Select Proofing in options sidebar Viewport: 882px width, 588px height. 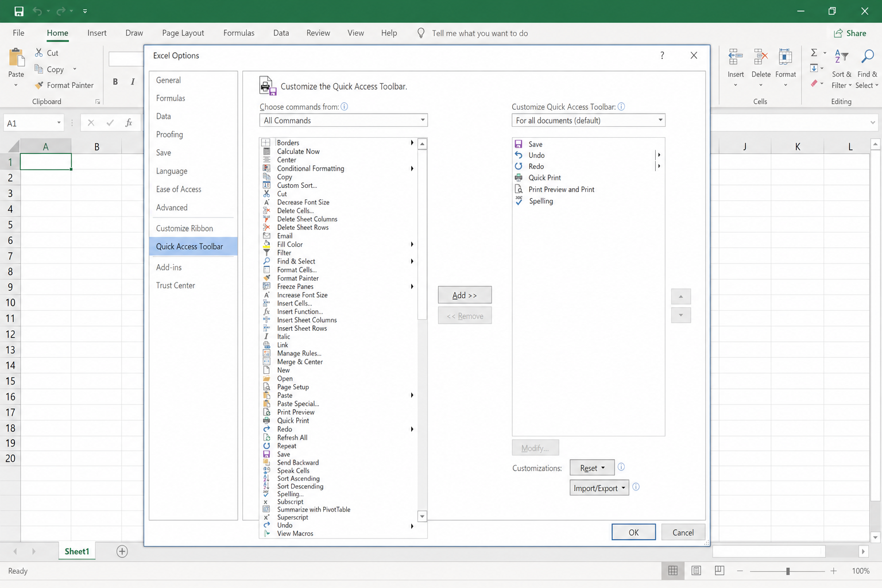pyautogui.click(x=194, y=134)
